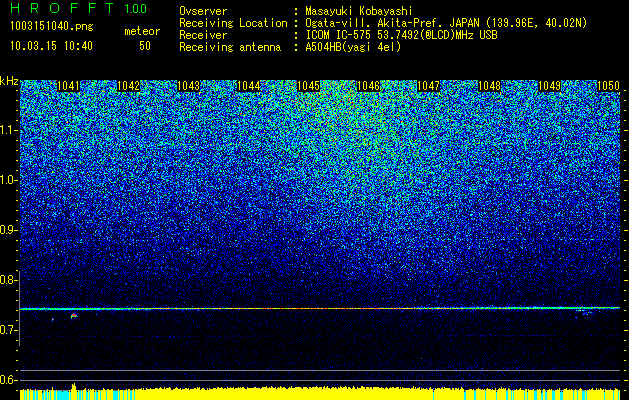
Task: Click the 1044 time marker
Action: pos(249,86)
